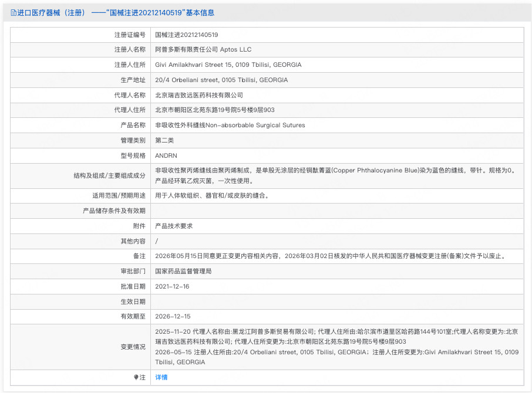Click the attachment value 产品技术要求

point(174,226)
